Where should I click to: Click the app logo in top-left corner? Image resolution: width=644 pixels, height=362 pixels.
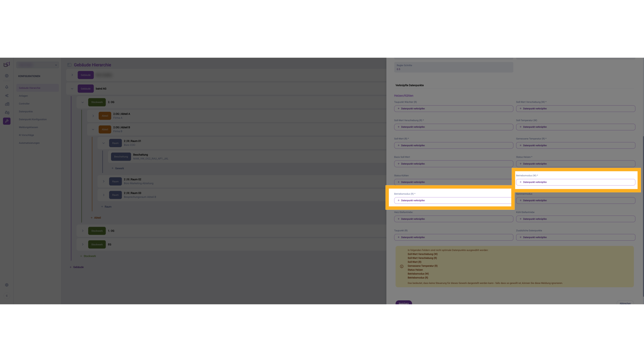tap(7, 64)
